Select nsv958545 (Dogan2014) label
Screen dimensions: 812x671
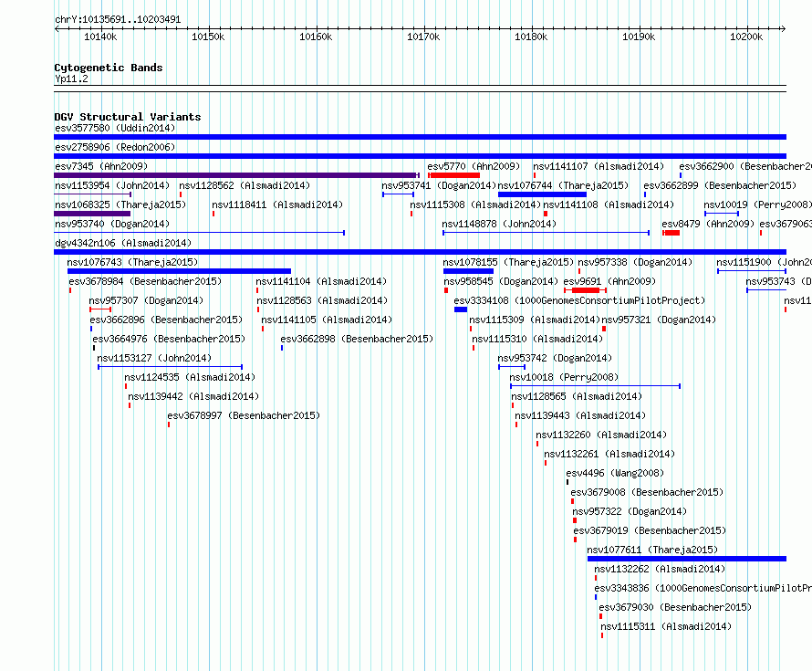(x=501, y=281)
